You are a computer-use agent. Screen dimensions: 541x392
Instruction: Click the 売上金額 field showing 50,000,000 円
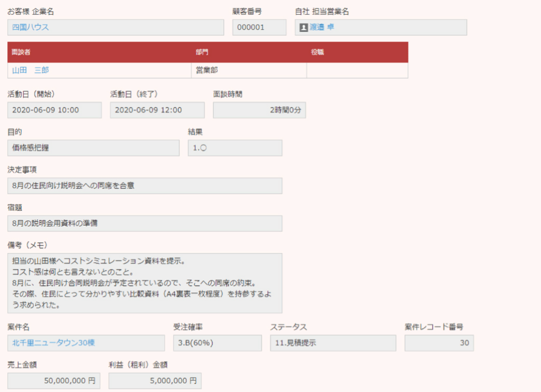(x=54, y=381)
